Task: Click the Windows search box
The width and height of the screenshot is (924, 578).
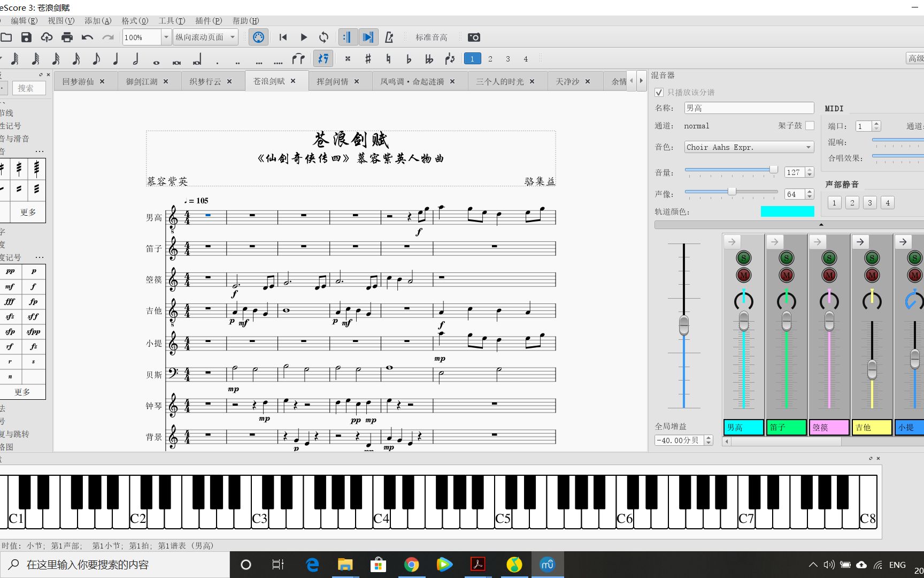Action: 115,565
